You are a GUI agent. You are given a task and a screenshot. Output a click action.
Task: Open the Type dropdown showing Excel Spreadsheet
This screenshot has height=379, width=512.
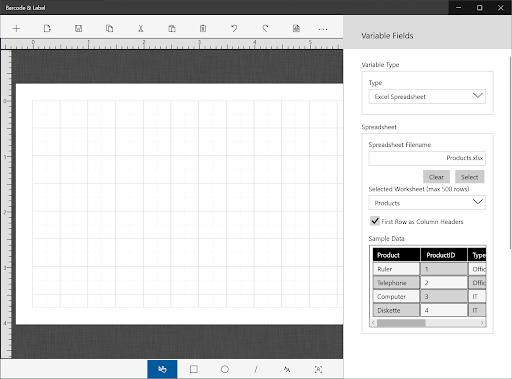427,97
